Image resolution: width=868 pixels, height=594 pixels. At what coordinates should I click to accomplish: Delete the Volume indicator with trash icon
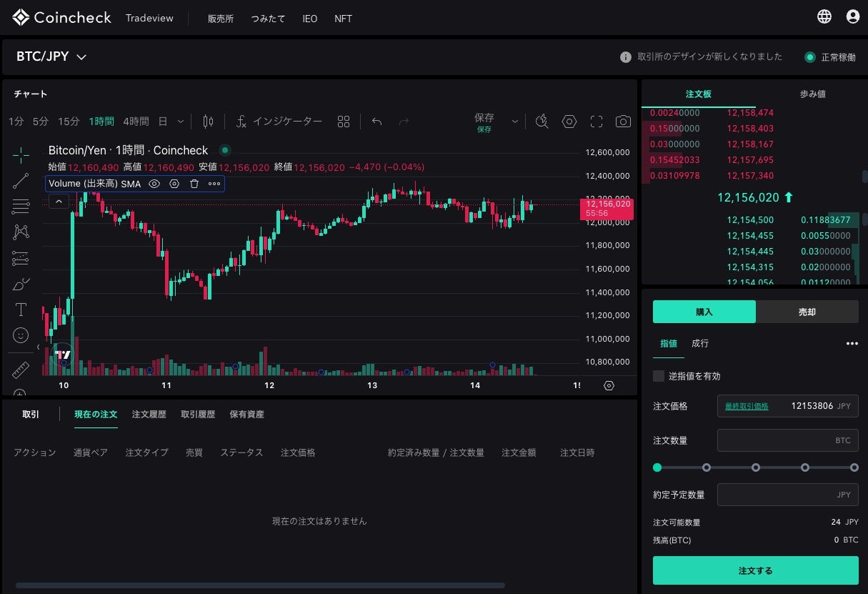click(194, 184)
